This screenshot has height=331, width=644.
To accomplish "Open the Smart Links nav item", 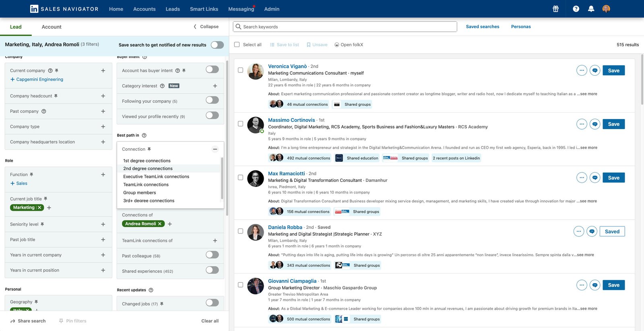I will coord(204,9).
